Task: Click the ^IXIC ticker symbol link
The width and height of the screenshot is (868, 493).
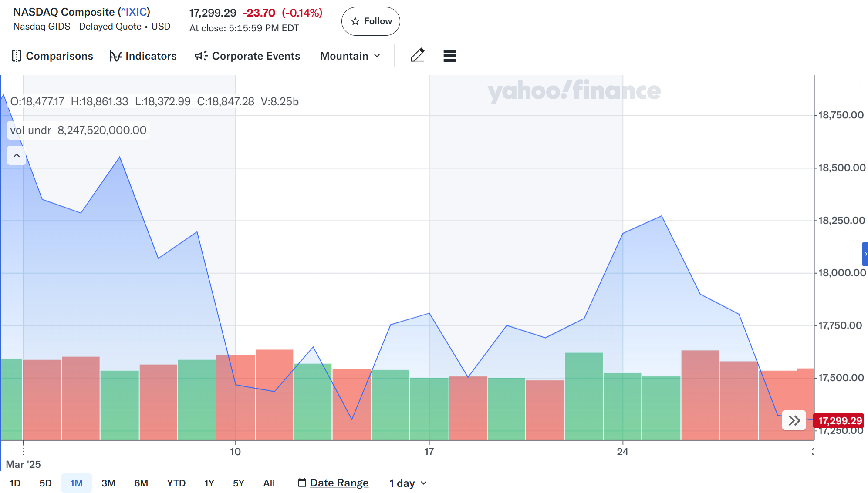Action: pyautogui.click(x=134, y=12)
